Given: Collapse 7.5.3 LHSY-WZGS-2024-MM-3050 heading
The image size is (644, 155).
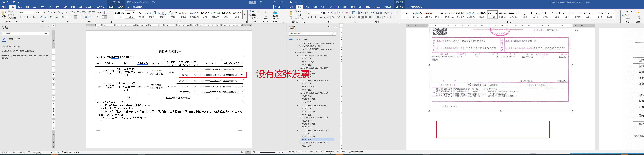Looking at the screenshot, I should [x=298, y=80].
